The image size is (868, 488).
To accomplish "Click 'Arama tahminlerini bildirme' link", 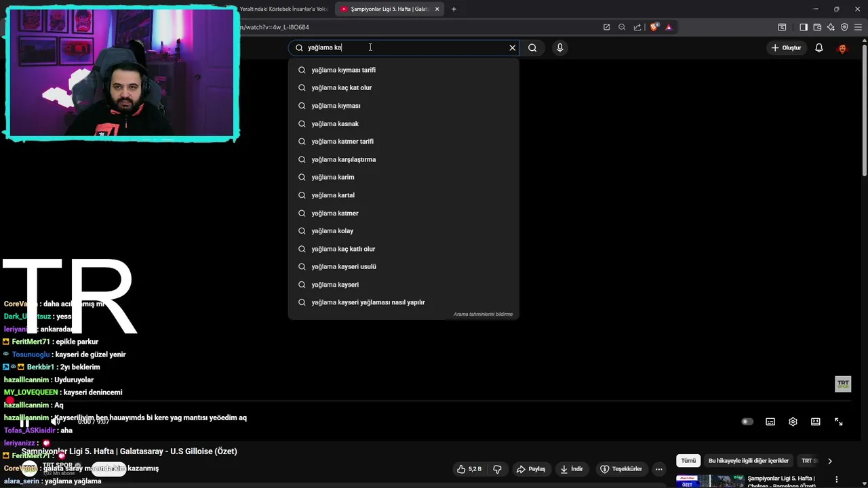I will coord(483,314).
